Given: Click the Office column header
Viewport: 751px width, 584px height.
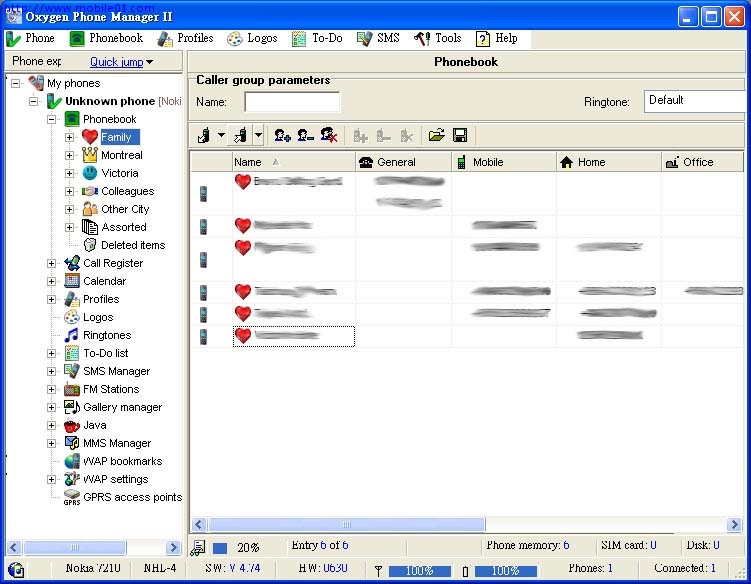Looking at the screenshot, I should 703,162.
